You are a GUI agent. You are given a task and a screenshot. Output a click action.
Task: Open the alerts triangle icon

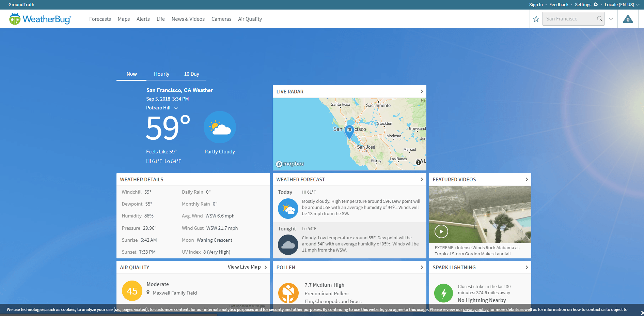[x=628, y=19]
